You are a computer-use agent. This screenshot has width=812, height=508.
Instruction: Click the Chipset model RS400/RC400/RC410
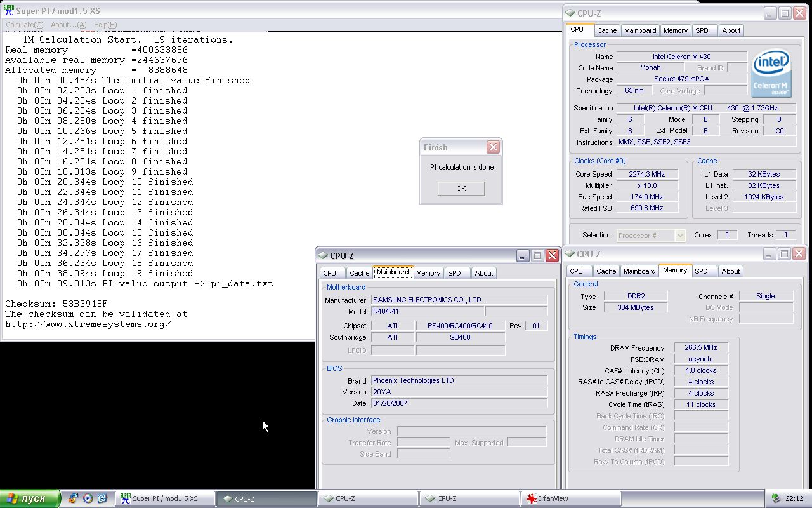coord(460,326)
